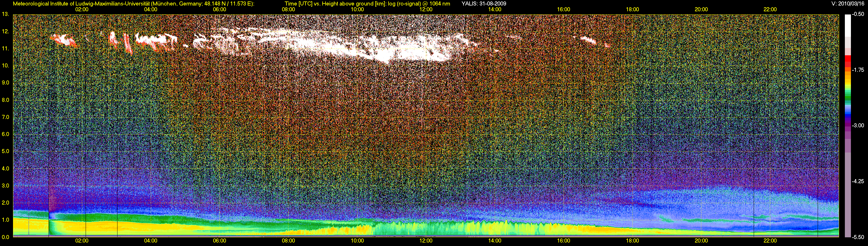Click the top axis 04:00 time label
Viewport: 868px width, 246px height.
click(151, 10)
